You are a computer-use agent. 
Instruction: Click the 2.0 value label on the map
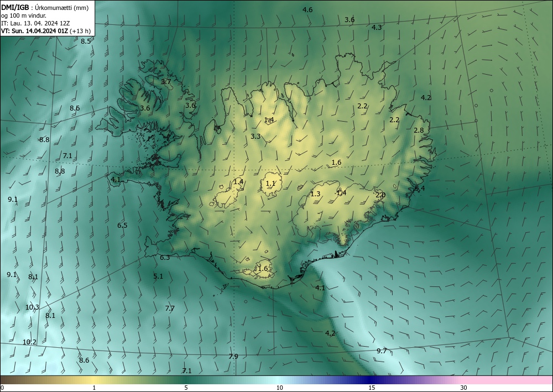pyautogui.click(x=380, y=195)
